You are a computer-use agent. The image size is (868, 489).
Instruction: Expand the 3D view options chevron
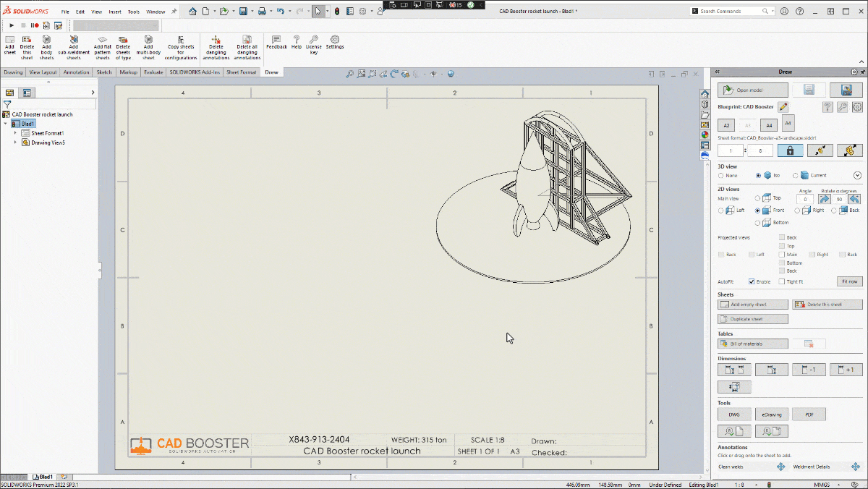tap(857, 175)
